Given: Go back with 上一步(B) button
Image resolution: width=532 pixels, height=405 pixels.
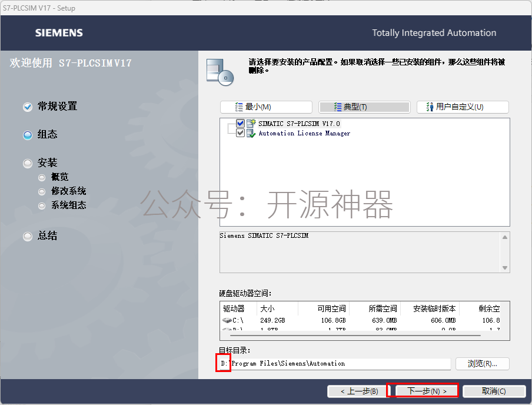Looking at the screenshot, I should point(359,391).
